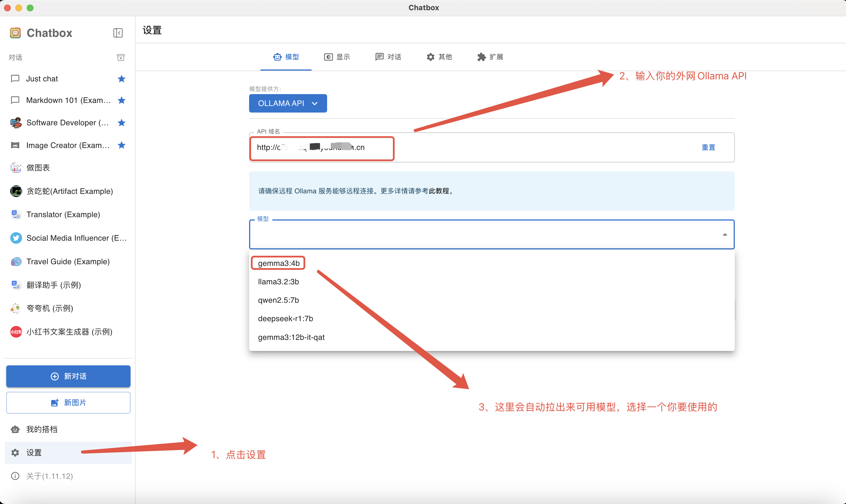The width and height of the screenshot is (846, 504).
Task: Open the 关于 info icon
Action: (15, 476)
